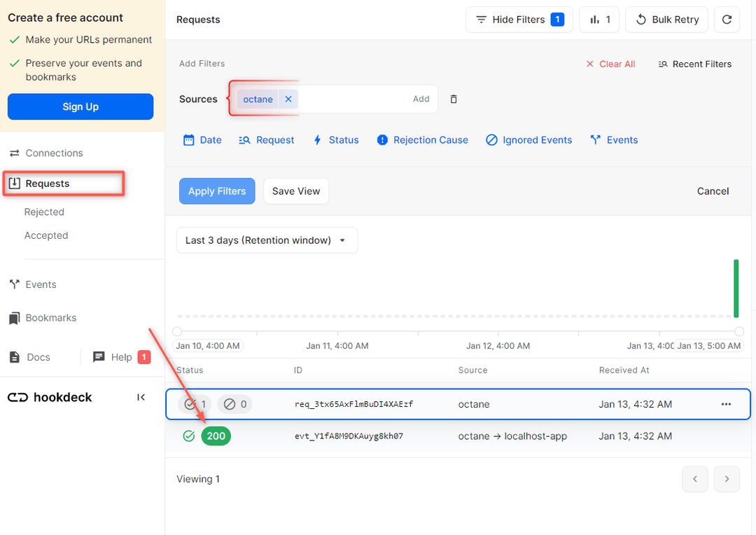Viewport: 756px width, 535px height.
Task: Toggle the Hide Filters button
Action: click(519, 20)
